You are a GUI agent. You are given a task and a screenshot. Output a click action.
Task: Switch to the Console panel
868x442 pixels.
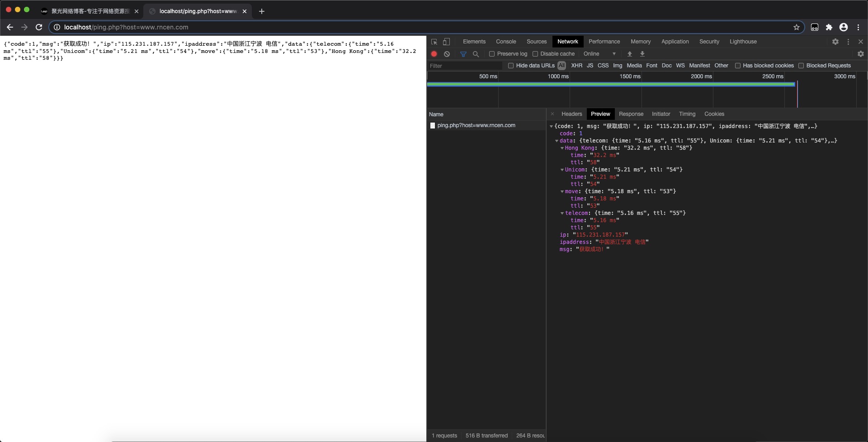(506, 42)
